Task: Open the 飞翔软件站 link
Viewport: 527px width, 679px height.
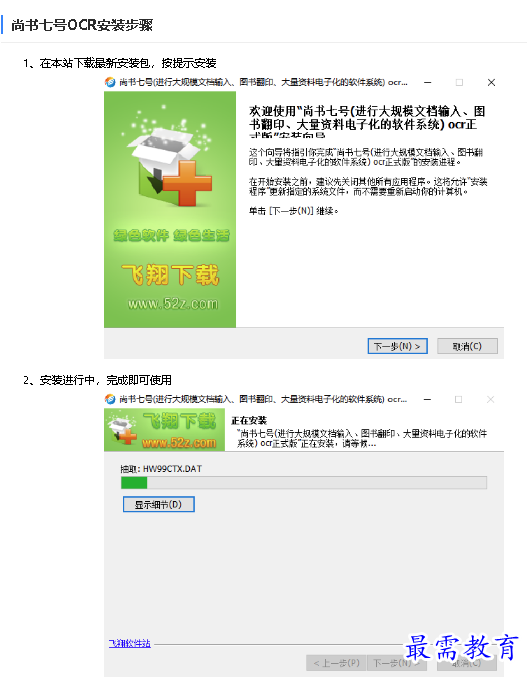Action: tap(129, 643)
